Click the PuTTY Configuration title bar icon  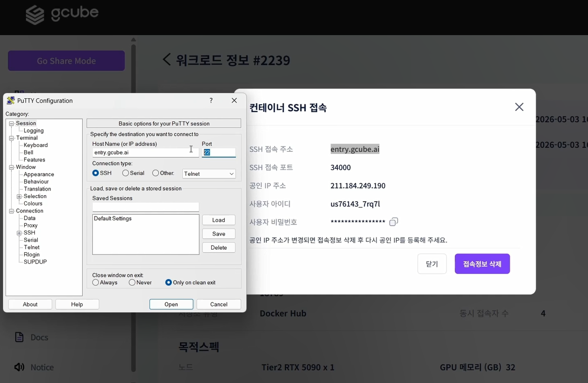(x=11, y=101)
